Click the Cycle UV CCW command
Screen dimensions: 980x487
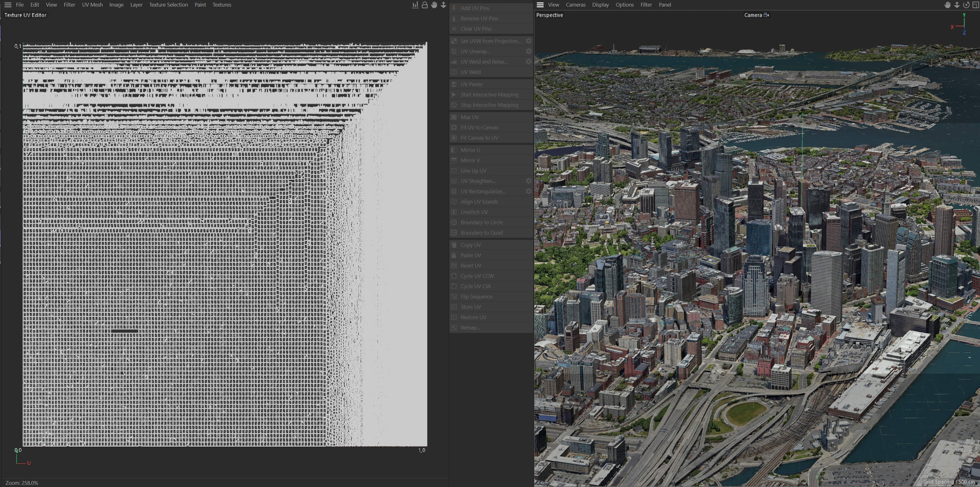click(491, 276)
